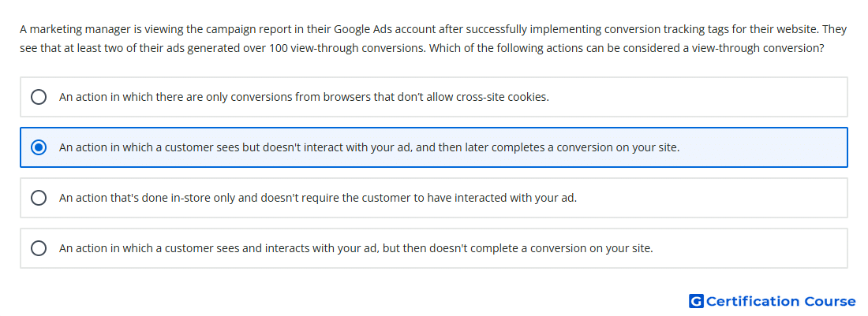Click blank right side of in-store answer card

(714, 198)
